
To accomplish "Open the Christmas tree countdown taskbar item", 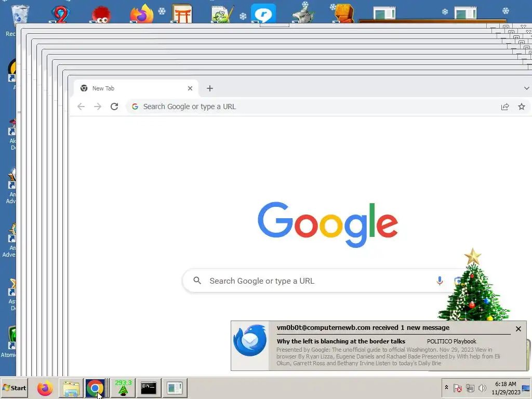I will pos(123,388).
